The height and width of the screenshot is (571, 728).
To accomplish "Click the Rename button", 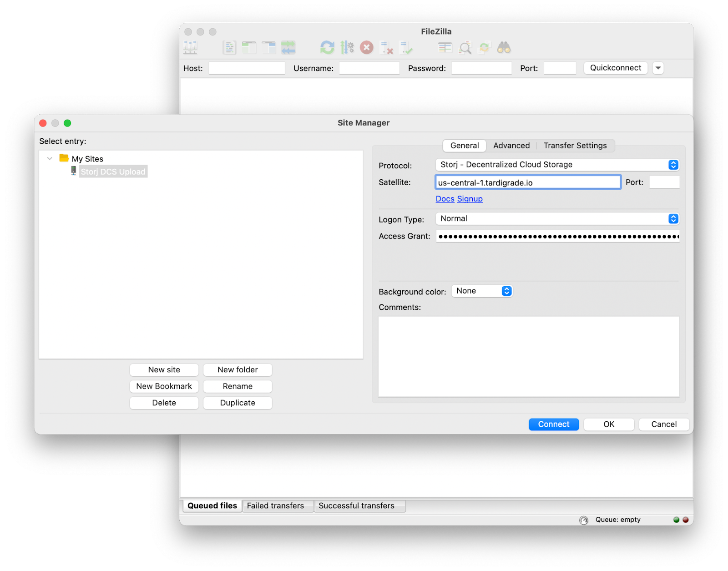I will (x=238, y=386).
